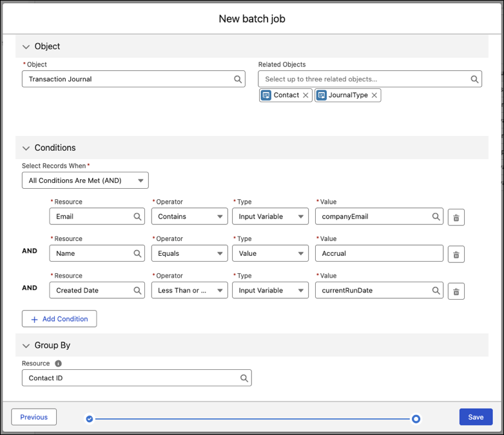This screenshot has height=435, width=504.
Task: Open the Less Than or operator dropdown
Action: 189,290
